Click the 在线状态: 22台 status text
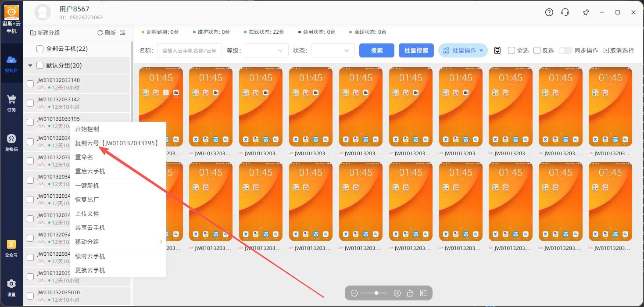Viewport: 644px width, 307px height. pyautogui.click(x=266, y=32)
